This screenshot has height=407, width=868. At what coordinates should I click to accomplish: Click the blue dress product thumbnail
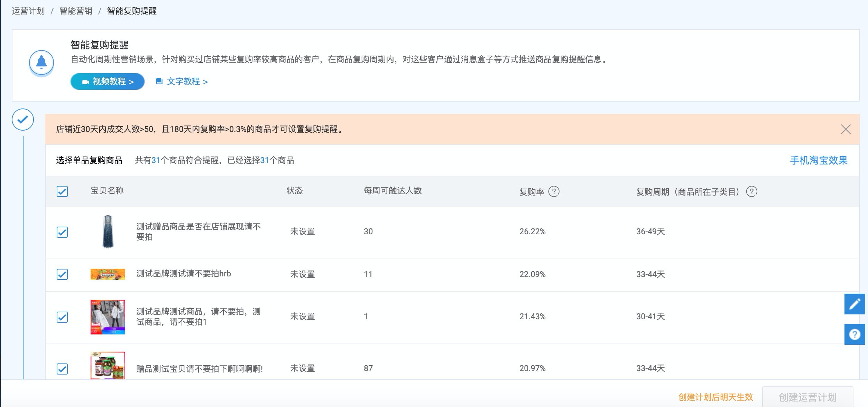(x=108, y=231)
